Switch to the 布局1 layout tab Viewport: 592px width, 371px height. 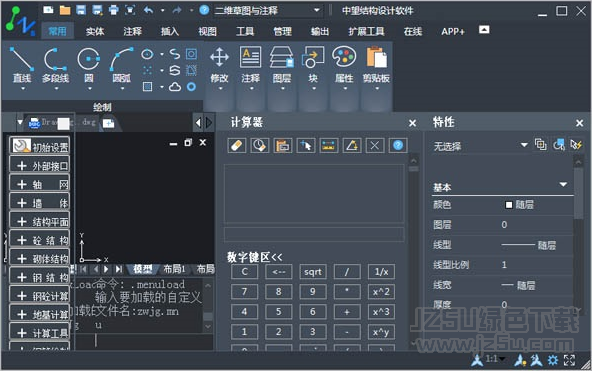point(174,269)
